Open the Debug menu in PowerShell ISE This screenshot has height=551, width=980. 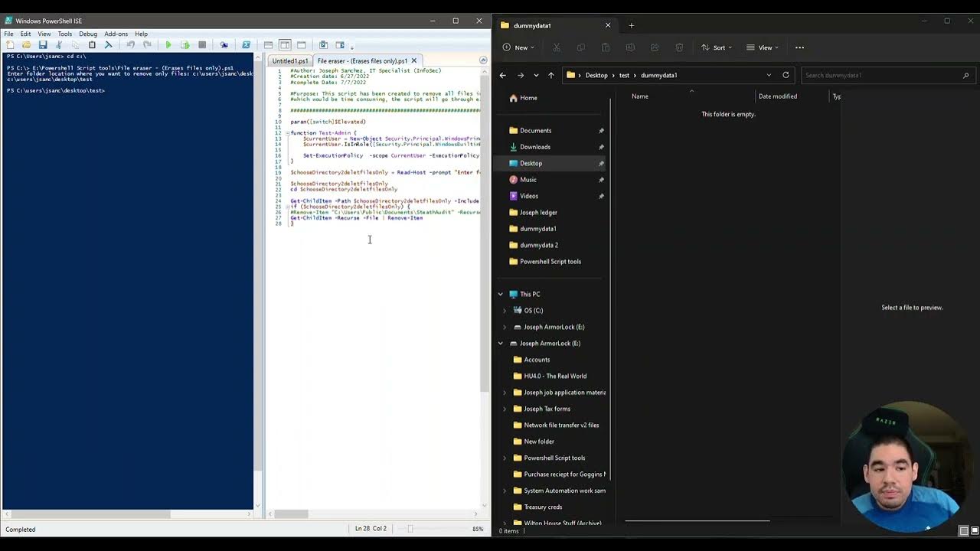click(x=88, y=34)
